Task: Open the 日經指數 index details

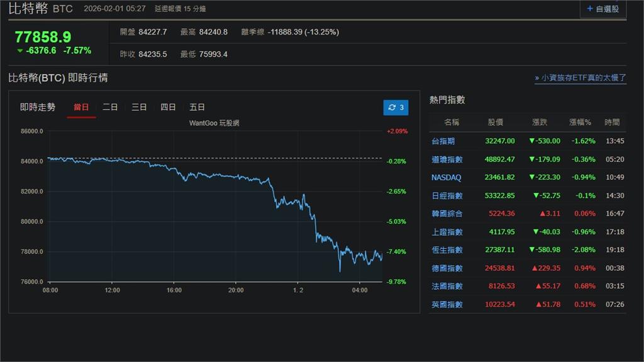Action: (447, 195)
